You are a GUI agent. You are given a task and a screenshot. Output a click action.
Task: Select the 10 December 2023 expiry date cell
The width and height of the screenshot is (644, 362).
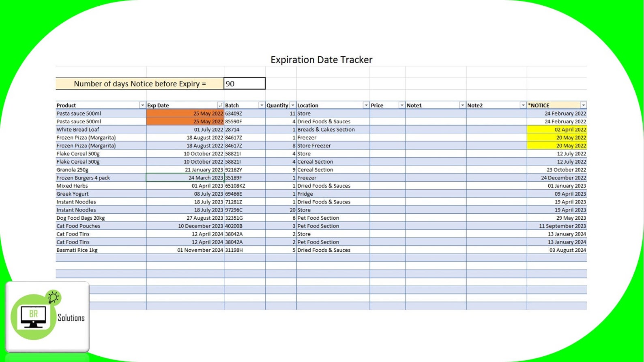(x=185, y=226)
